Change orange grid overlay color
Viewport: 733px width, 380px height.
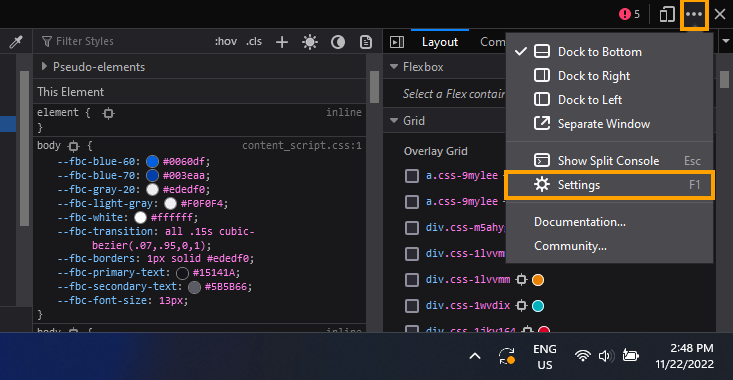[538, 280]
